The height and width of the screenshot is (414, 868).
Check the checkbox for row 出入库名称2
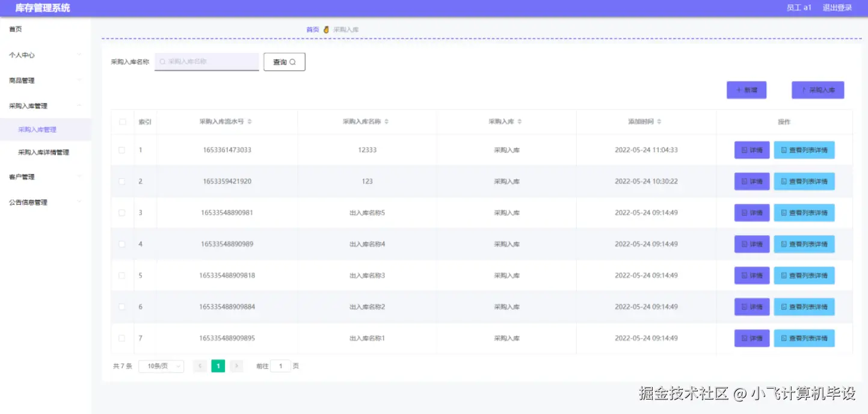[x=122, y=306]
